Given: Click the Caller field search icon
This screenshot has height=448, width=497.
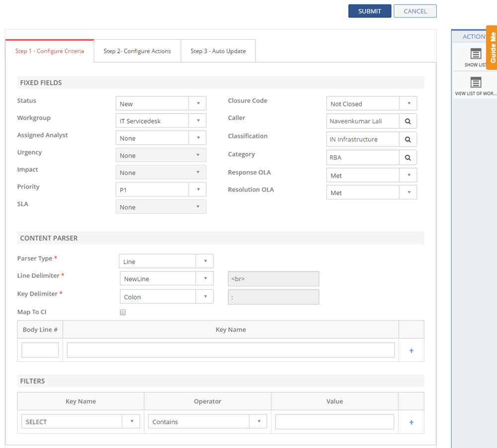Looking at the screenshot, I should (x=408, y=121).
